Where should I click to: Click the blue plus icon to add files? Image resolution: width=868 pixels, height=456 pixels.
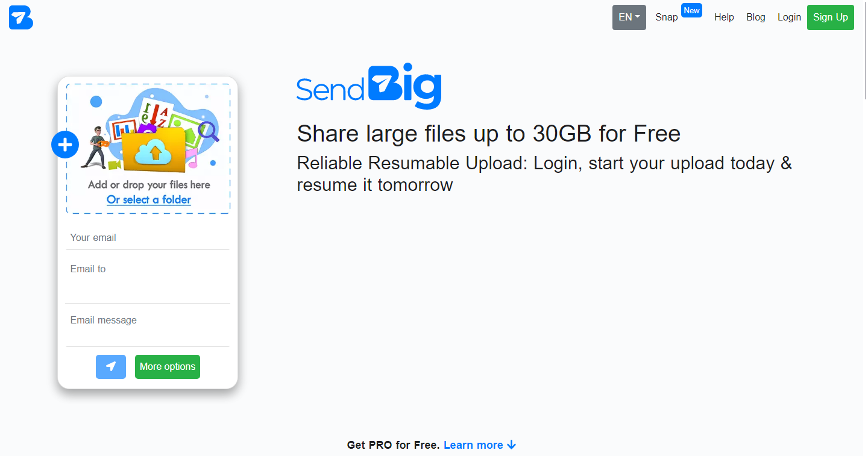[64, 144]
